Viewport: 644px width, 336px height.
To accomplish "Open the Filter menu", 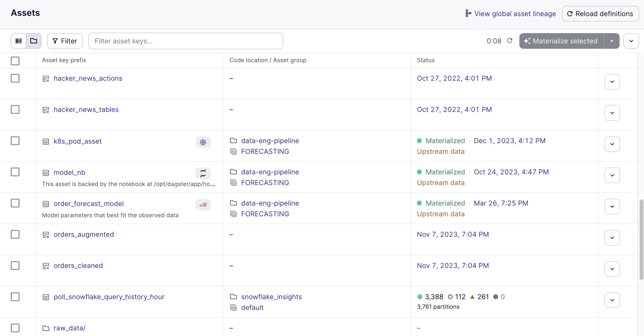I will 65,41.
